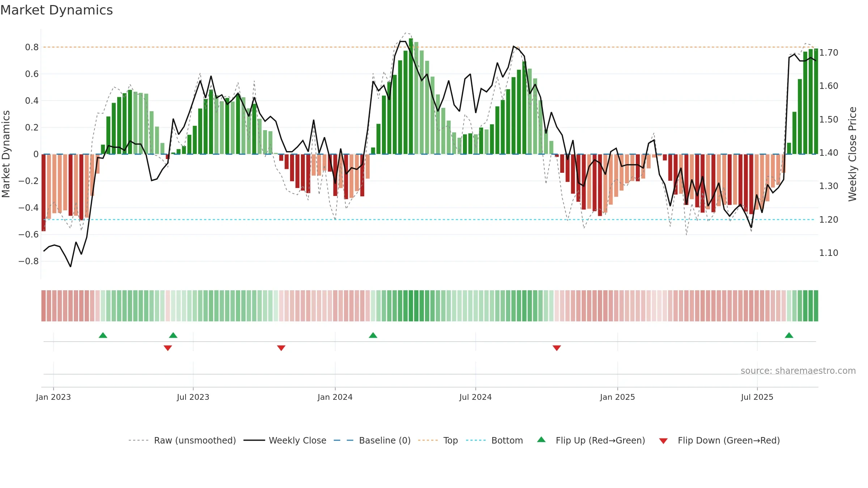
Task: Click the 0.8 left axis tick label
Action: tap(32, 47)
